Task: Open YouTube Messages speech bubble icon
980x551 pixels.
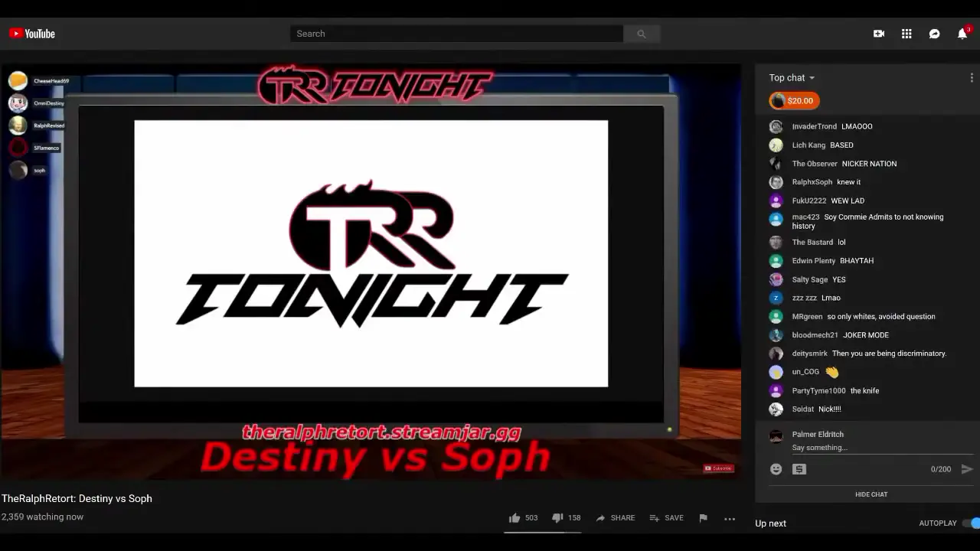Action: point(934,34)
